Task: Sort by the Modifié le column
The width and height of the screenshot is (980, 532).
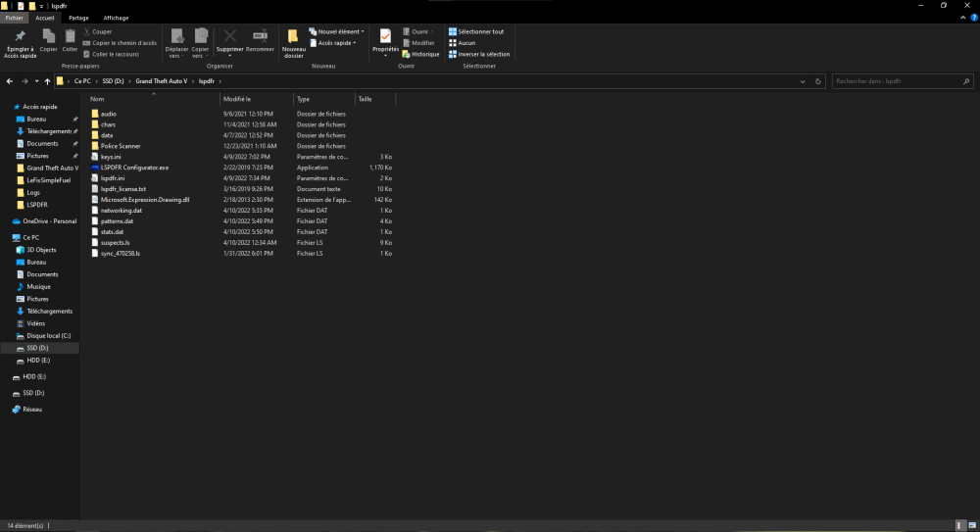Action: [256, 99]
